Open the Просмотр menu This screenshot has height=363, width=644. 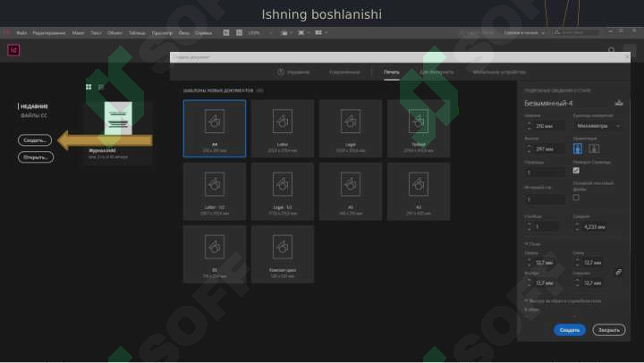(x=162, y=33)
